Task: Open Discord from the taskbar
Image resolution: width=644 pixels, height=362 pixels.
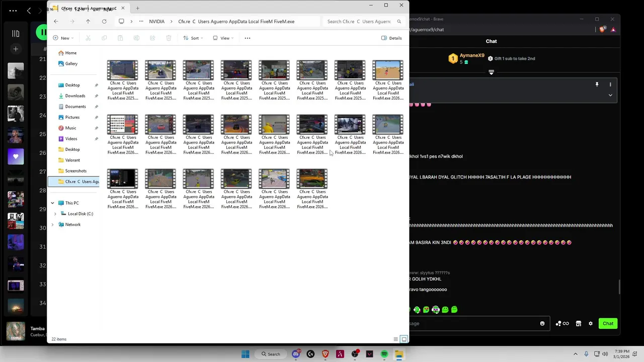Action: pyautogui.click(x=296, y=354)
